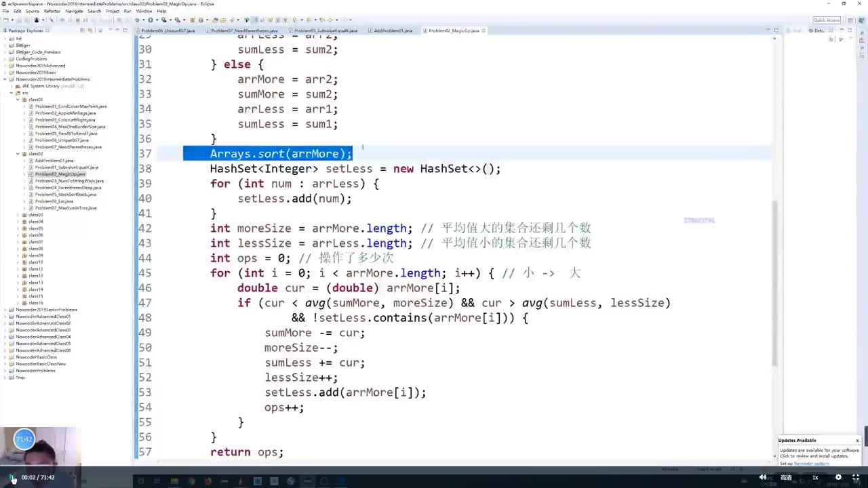Switch to Problem06_UniqueBST.java editor tab
The width and height of the screenshot is (868, 488).
167,30
